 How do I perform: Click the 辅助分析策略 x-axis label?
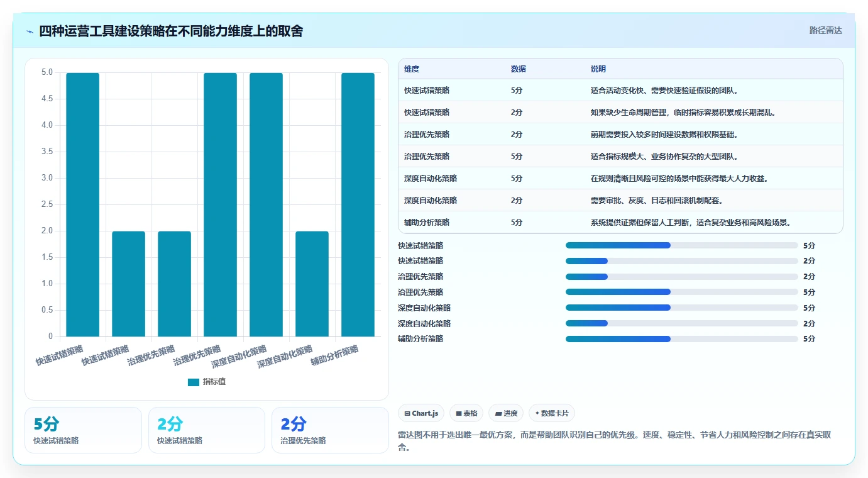(x=335, y=355)
